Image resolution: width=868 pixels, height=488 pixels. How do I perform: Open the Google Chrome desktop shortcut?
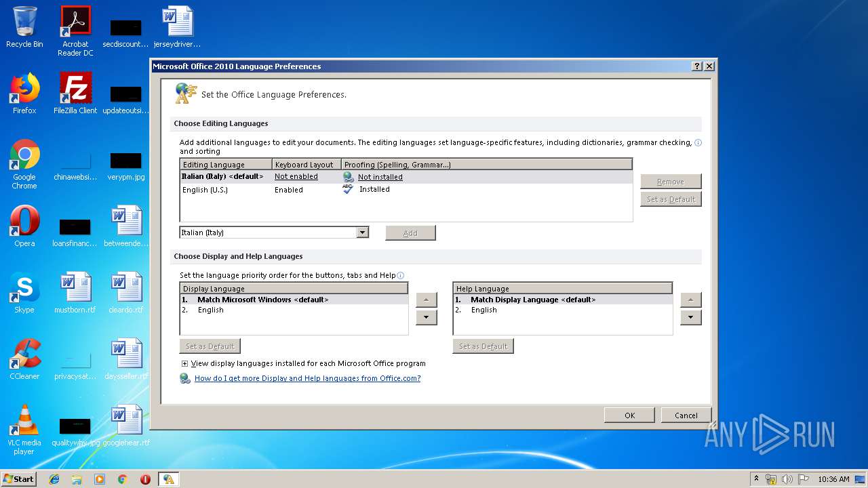(x=24, y=164)
